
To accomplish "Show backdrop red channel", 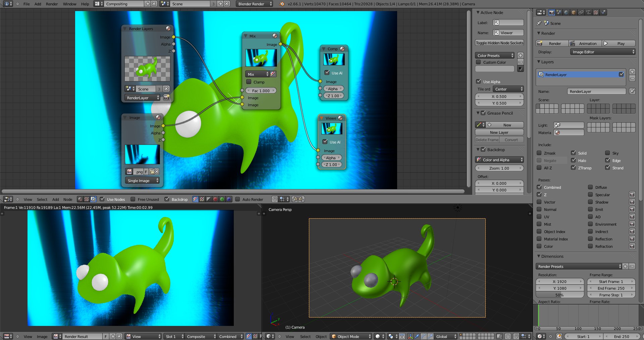I will (215, 199).
